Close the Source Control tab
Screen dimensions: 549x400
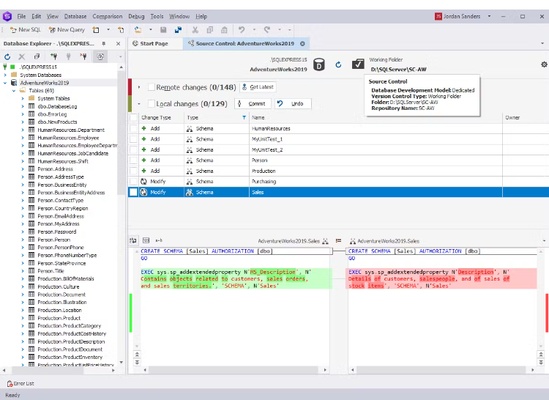tap(303, 43)
